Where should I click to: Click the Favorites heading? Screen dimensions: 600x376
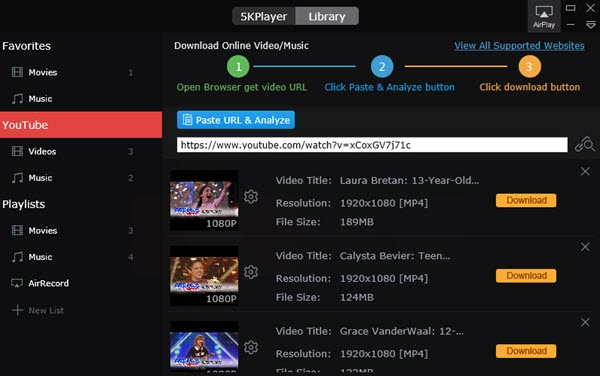click(26, 46)
